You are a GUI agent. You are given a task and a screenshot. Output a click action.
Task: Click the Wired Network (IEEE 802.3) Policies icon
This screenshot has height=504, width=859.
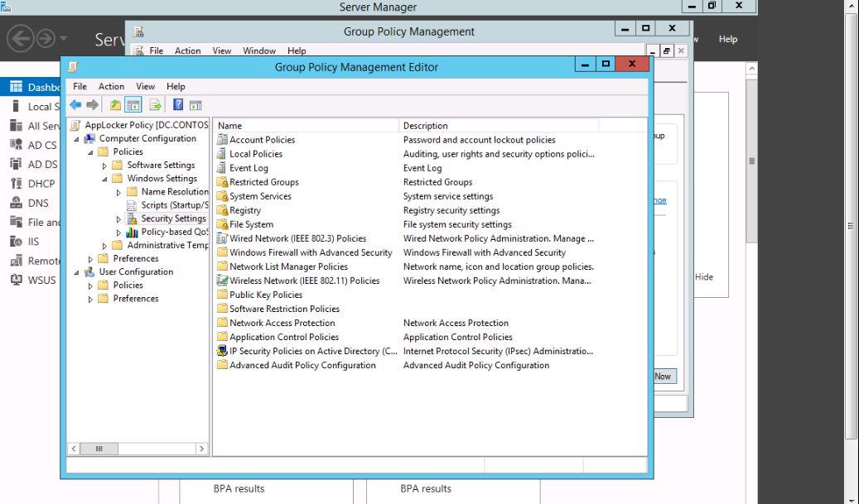coord(222,238)
